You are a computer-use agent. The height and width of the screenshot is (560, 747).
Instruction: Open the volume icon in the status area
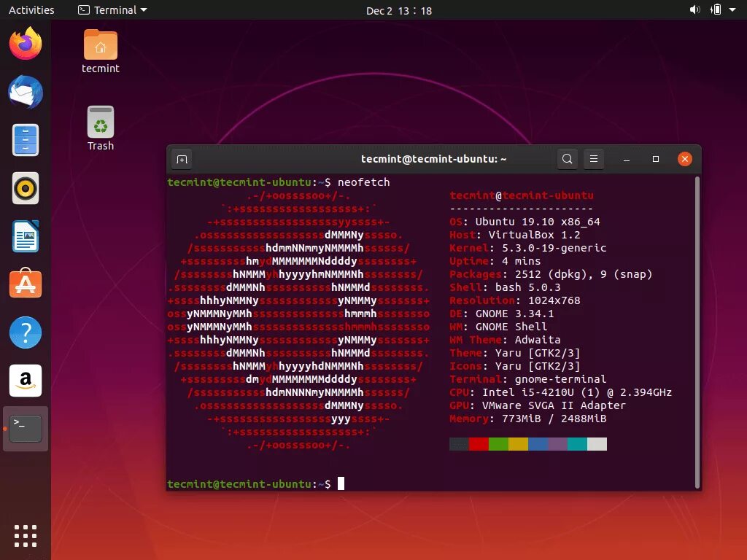(694, 10)
